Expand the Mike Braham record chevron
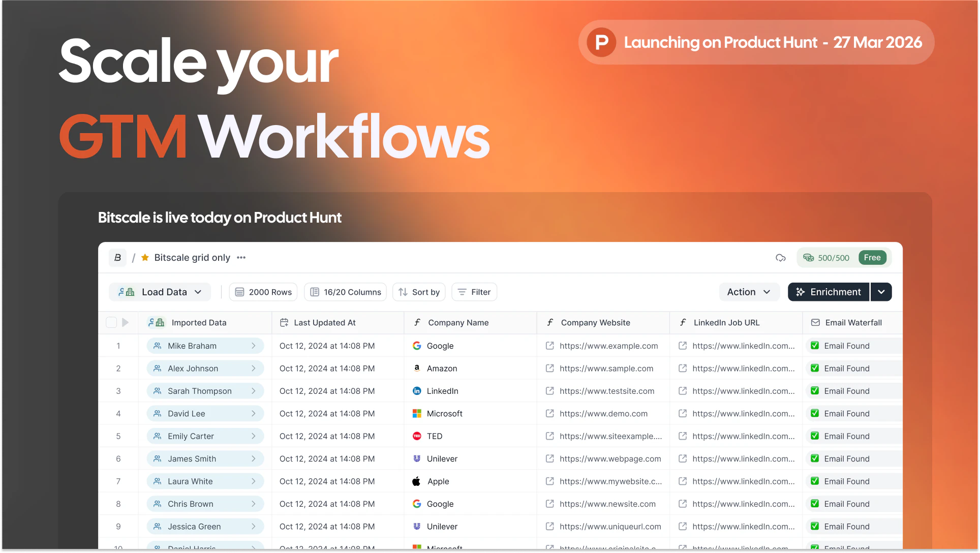The width and height of the screenshot is (980, 553). click(x=253, y=346)
